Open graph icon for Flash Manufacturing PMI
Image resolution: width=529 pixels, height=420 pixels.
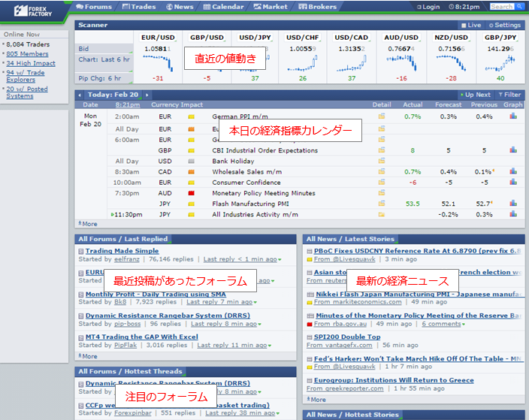[513, 203]
